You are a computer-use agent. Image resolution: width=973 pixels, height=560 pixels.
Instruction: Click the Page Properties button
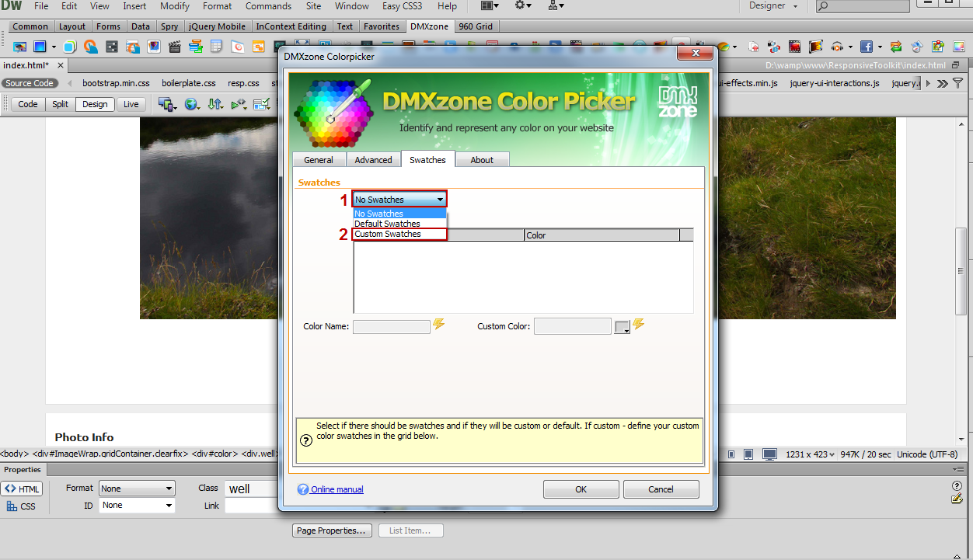(333, 530)
